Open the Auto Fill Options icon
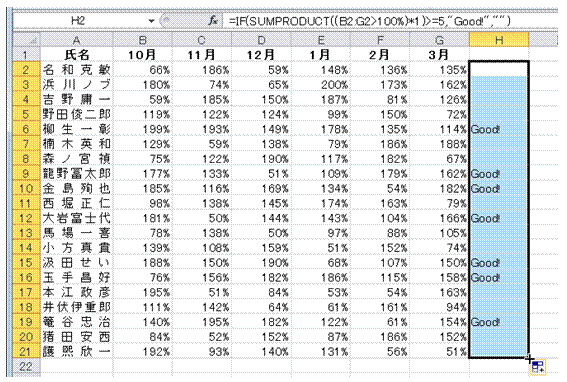This screenshot has width=567, height=382. pyautogui.click(x=538, y=367)
